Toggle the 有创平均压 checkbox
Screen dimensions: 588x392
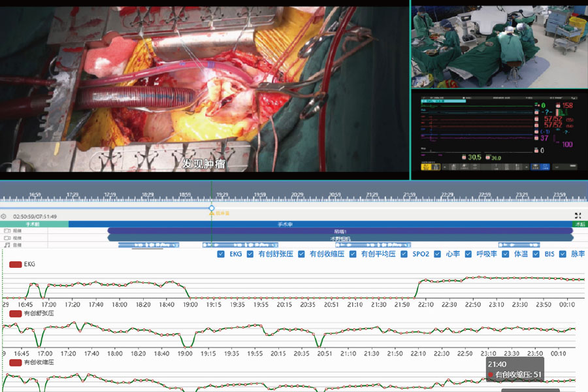coord(353,254)
